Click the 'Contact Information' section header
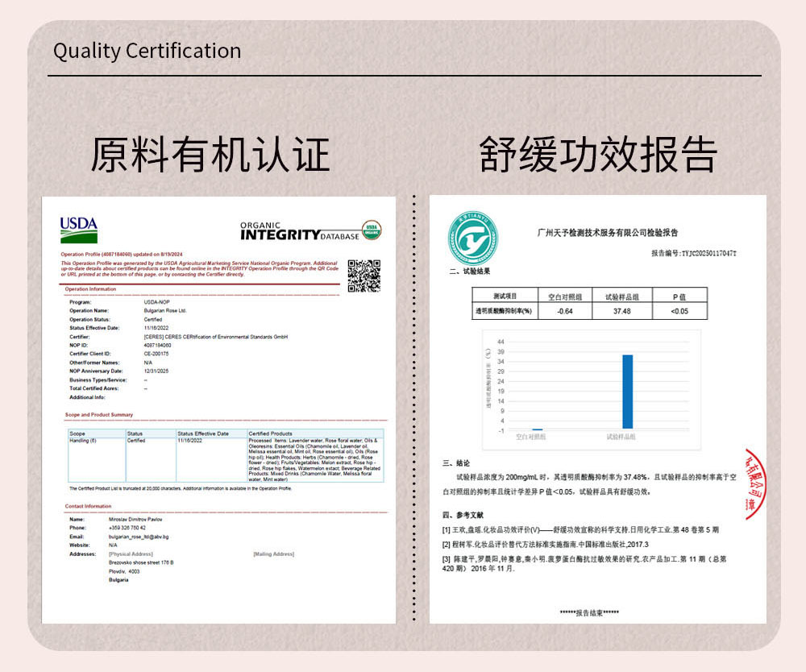This screenshot has width=806, height=672. [x=89, y=506]
